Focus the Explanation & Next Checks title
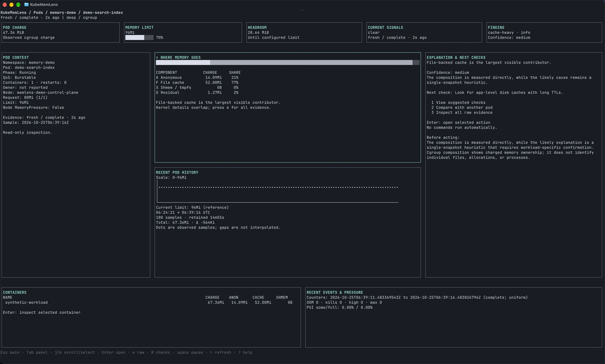 (x=456, y=58)
